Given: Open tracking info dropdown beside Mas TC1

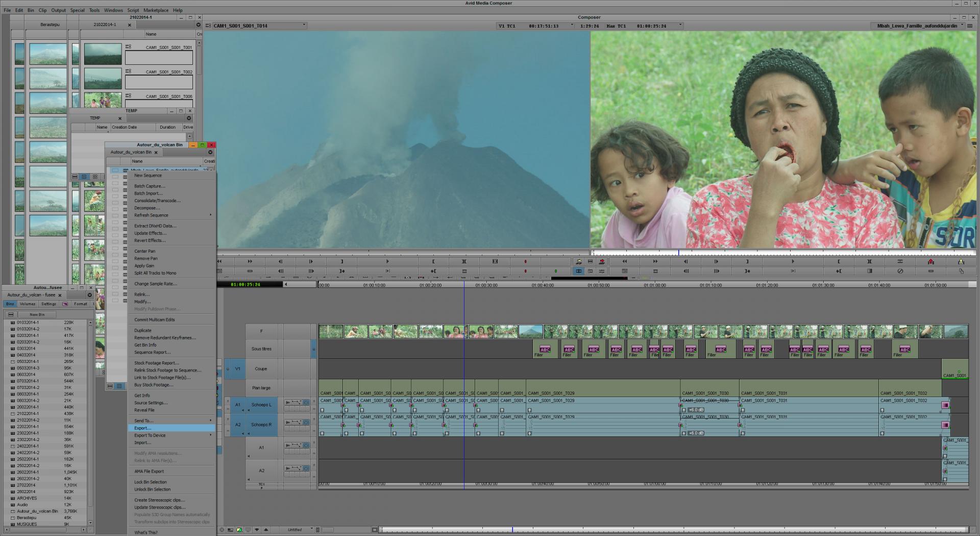Looking at the screenshot, I should (680, 25).
